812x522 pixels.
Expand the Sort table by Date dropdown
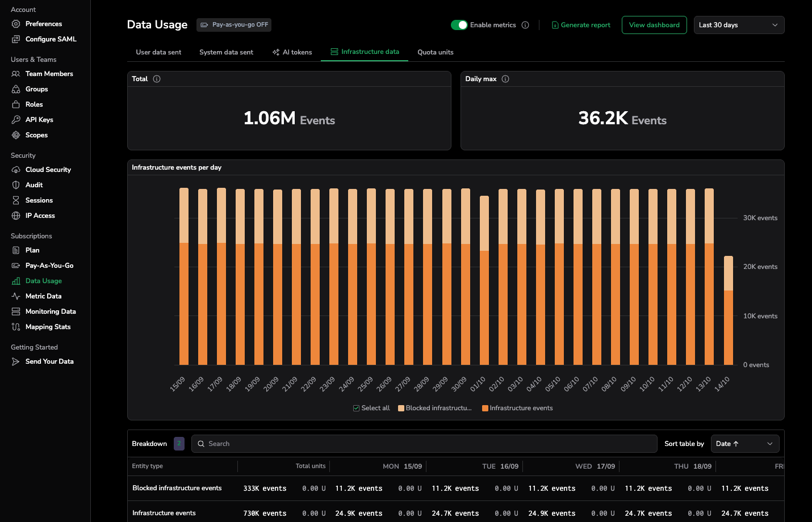(744, 444)
